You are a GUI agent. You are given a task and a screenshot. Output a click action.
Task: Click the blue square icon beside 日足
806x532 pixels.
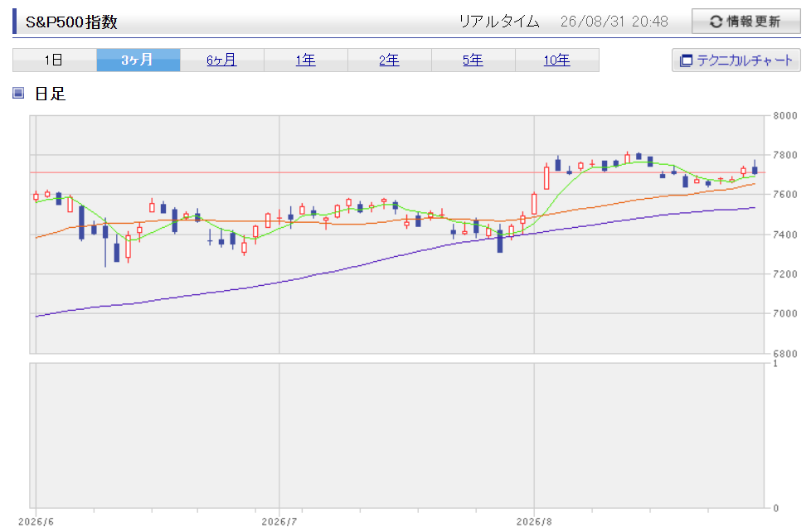(18, 93)
